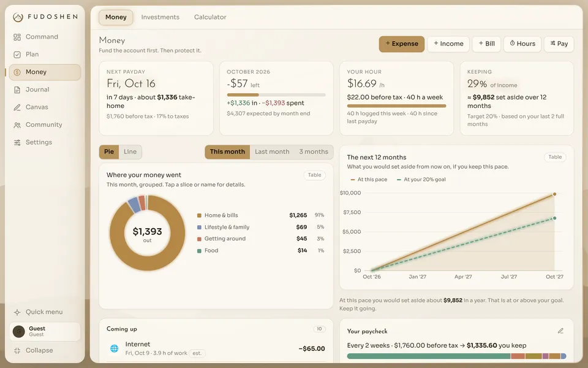This screenshot has width=588, height=368.
Task: Click the Fudoshen mountain logo icon
Action: pyautogui.click(x=18, y=17)
